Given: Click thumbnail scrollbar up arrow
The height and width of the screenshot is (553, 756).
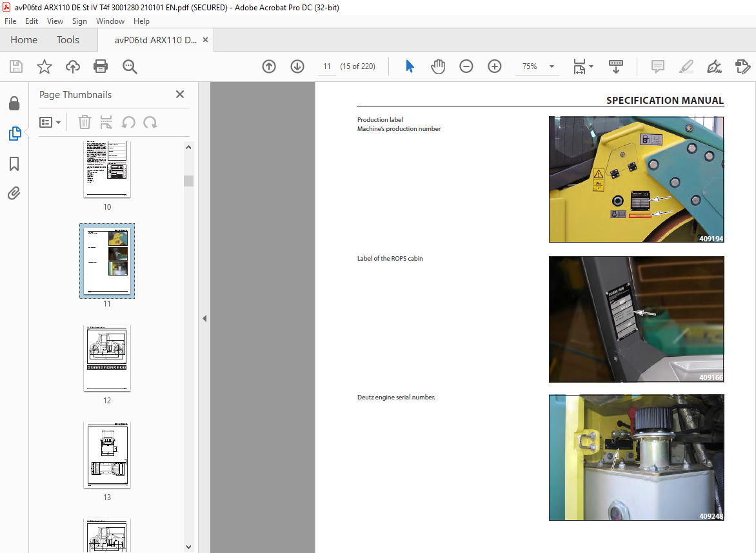Looking at the screenshot, I should click(x=188, y=147).
